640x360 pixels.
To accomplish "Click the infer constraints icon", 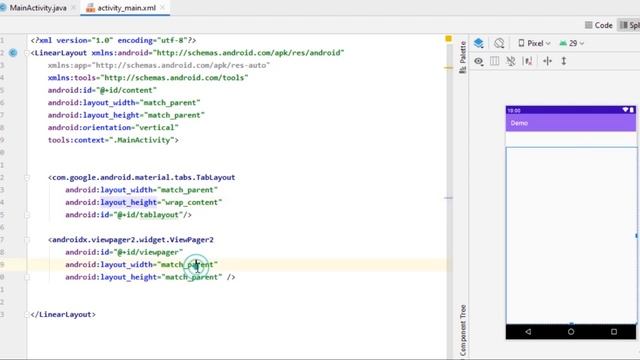I will 528,61.
